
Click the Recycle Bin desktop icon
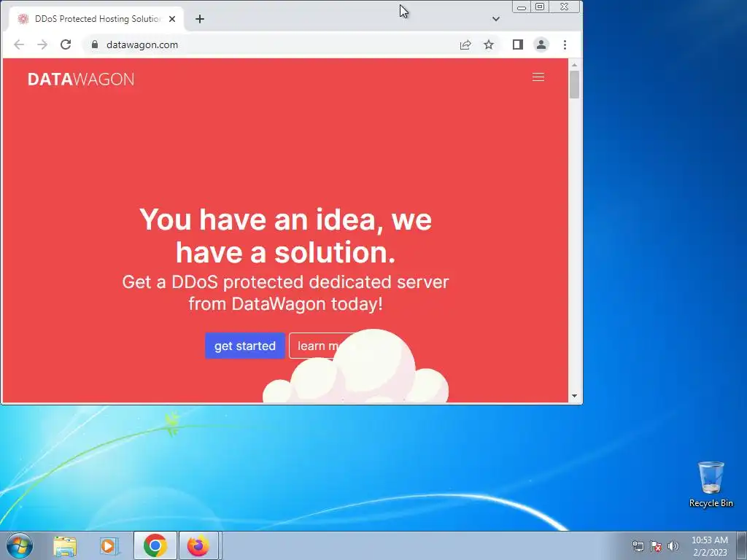(x=711, y=484)
